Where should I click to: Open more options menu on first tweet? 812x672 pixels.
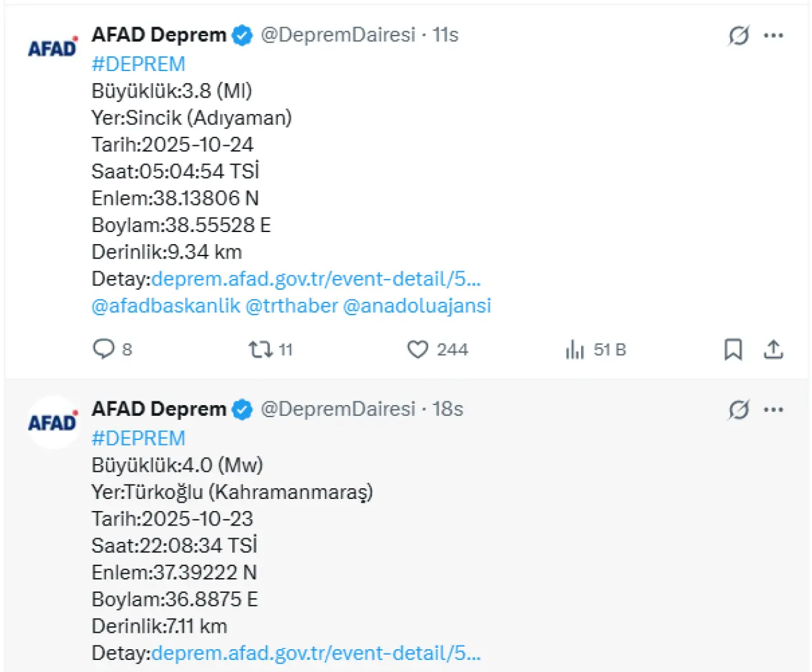pyautogui.click(x=773, y=36)
